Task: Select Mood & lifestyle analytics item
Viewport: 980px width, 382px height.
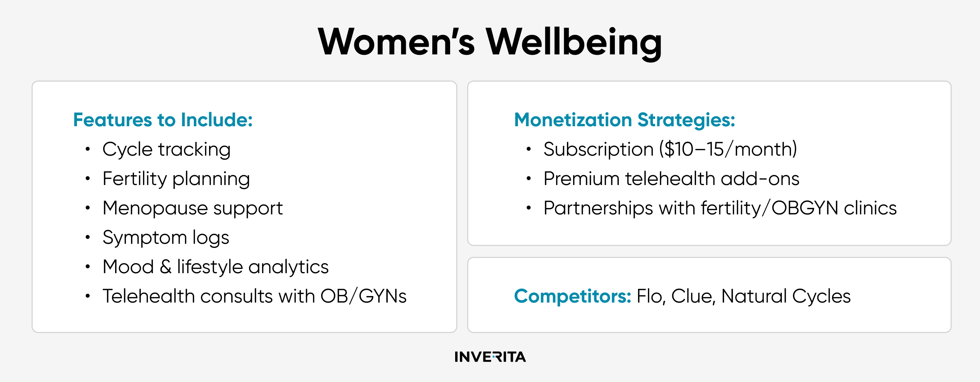Action: pos(215,267)
